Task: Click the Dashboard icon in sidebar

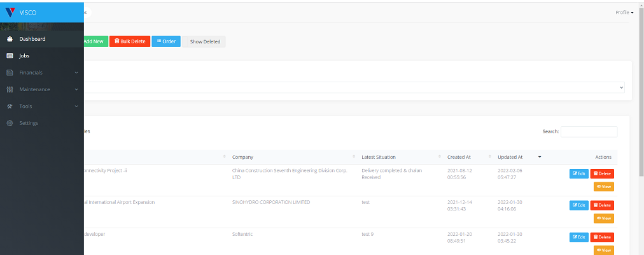Action: pyautogui.click(x=10, y=39)
